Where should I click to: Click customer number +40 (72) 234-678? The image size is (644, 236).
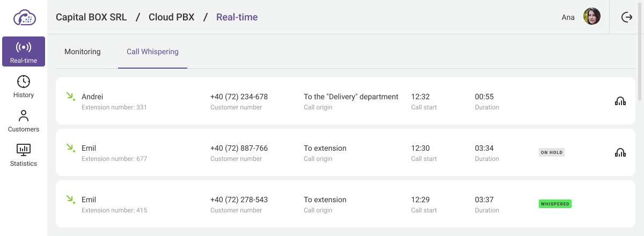pos(239,97)
